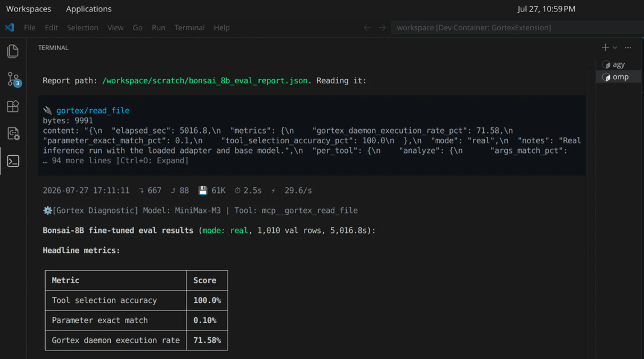Create a new terminal with plus icon

(x=605, y=47)
